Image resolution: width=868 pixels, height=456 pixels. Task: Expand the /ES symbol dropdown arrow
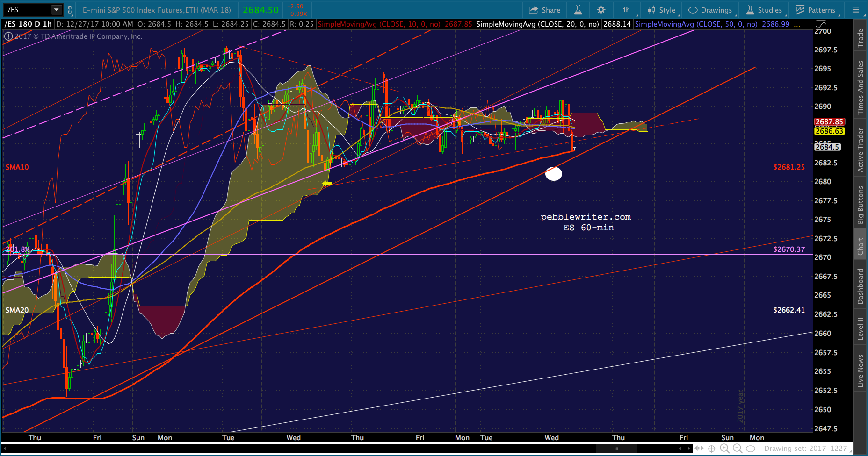pyautogui.click(x=56, y=9)
